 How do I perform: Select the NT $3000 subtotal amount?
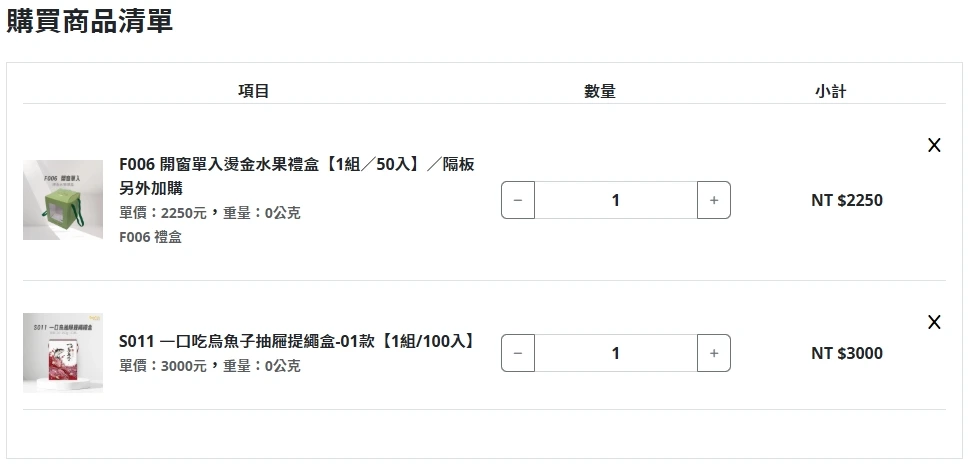pos(846,353)
